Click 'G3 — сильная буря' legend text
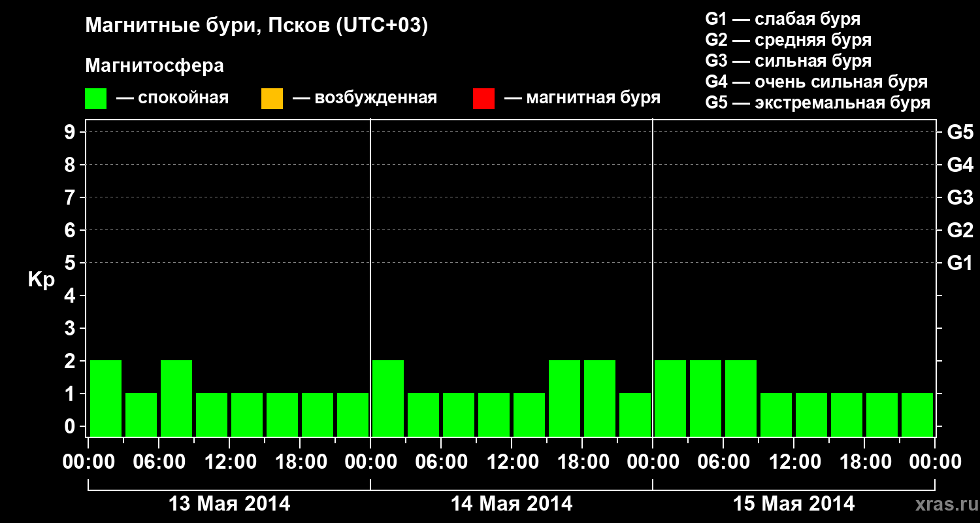The image size is (980, 523). [789, 61]
